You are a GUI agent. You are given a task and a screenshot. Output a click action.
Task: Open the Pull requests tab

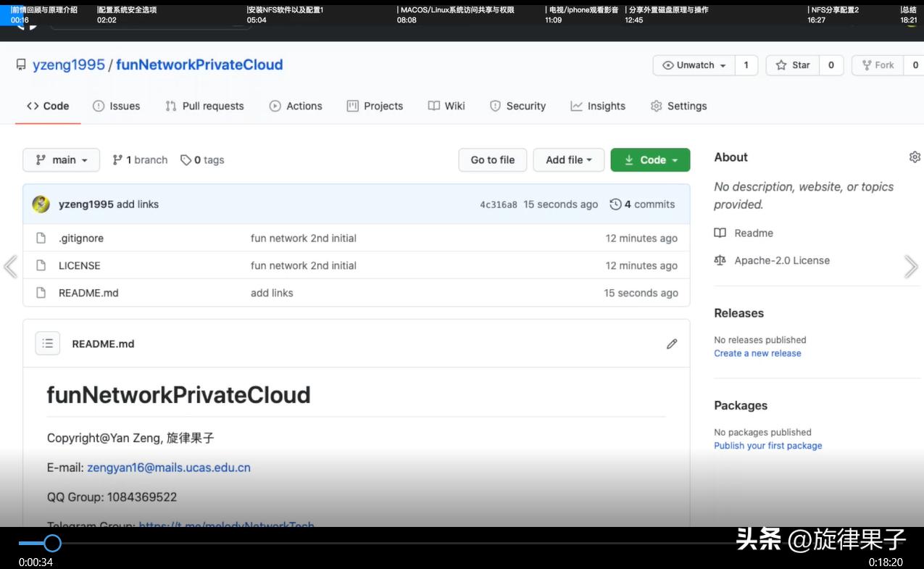[x=204, y=106]
